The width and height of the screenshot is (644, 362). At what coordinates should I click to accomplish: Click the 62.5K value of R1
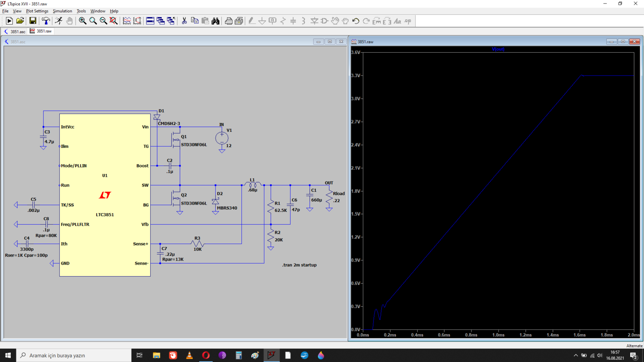tap(281, 211)
